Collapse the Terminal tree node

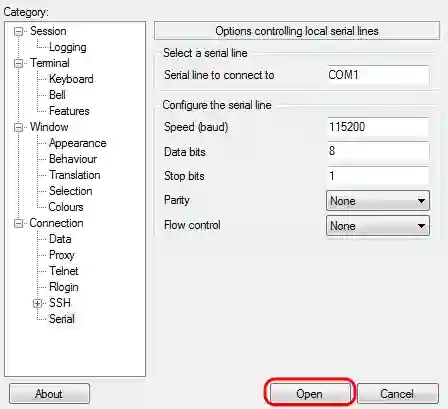19,63
